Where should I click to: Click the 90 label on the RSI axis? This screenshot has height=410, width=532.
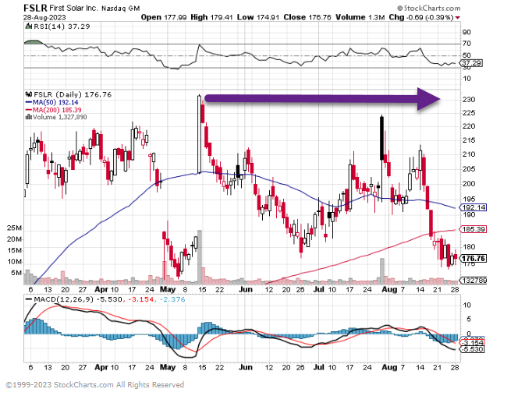(x=466, y=32)
